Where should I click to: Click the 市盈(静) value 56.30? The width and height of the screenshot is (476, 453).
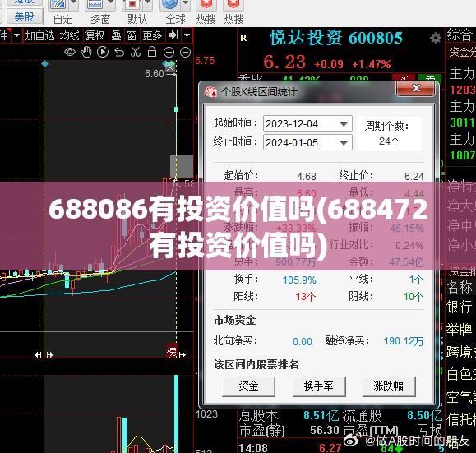pyautogui.click(x=325, y=430)
